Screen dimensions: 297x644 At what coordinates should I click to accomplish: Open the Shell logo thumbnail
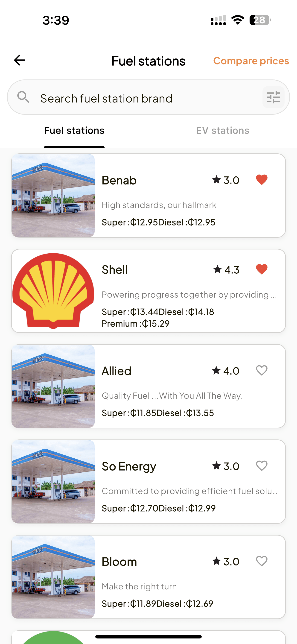[x=53, y=291]
